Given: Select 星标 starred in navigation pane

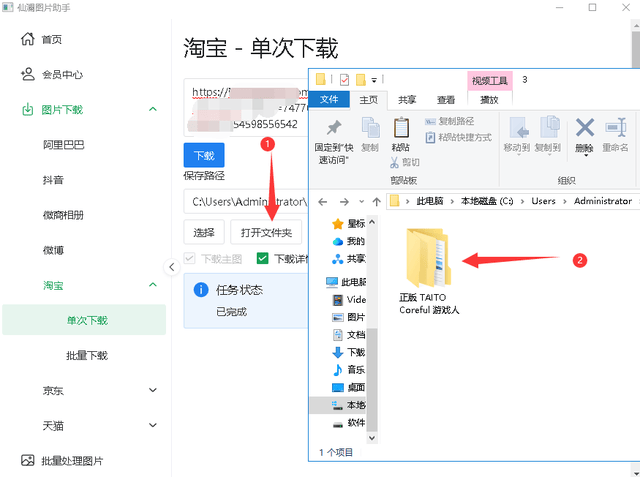Looking at the screenshot, I should 349,224.
